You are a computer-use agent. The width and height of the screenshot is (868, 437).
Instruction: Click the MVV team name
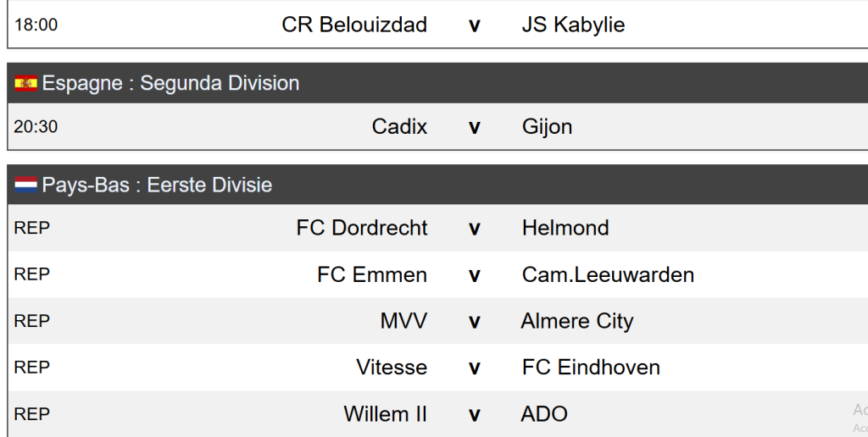click(x=403, y=321)
